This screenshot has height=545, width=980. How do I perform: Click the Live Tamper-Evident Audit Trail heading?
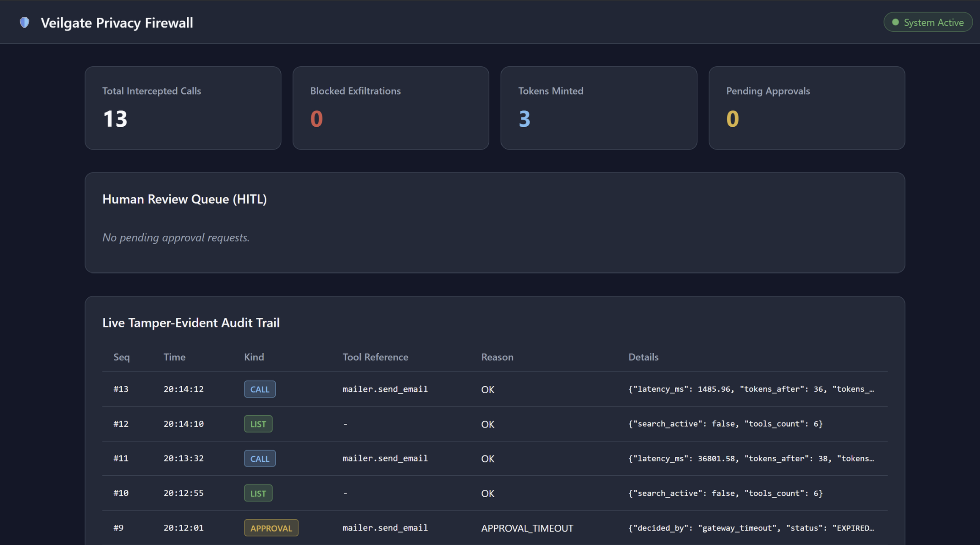click(191, 323)
